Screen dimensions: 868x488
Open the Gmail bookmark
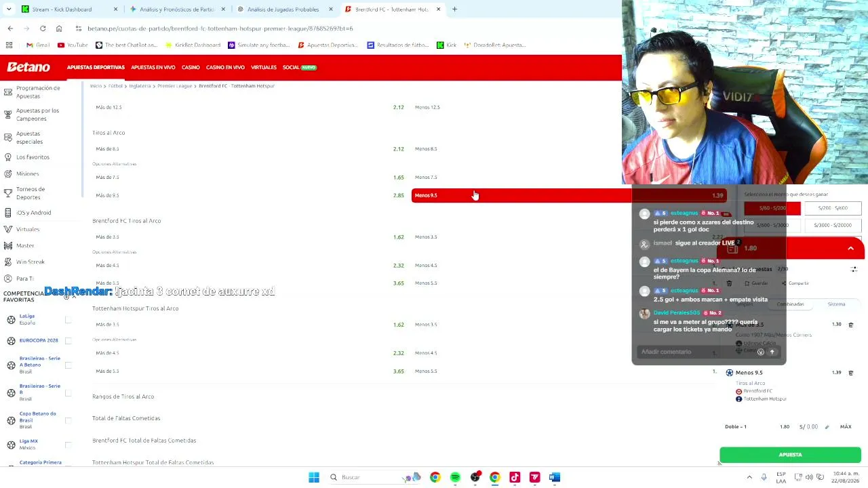[38, 45]
